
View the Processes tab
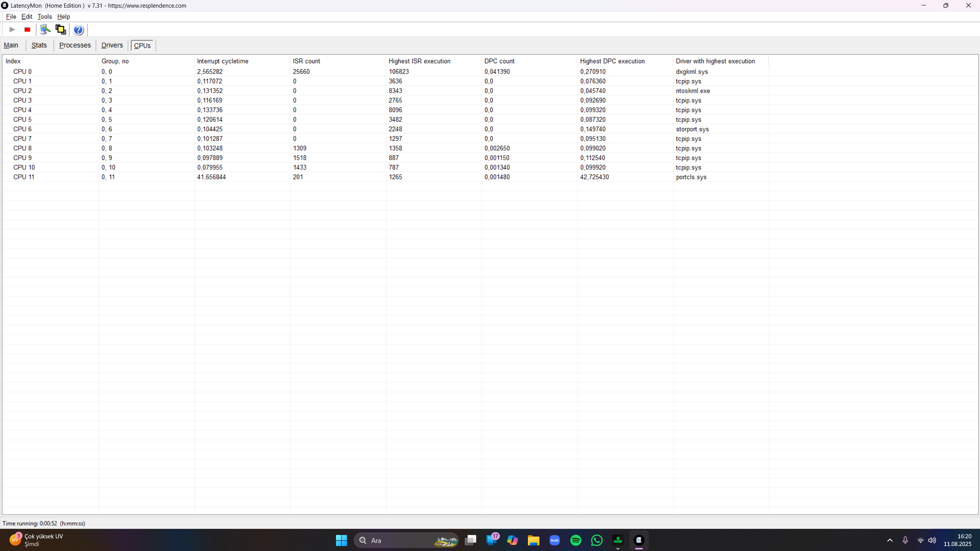pyautogui.click(x=75, y=45)
